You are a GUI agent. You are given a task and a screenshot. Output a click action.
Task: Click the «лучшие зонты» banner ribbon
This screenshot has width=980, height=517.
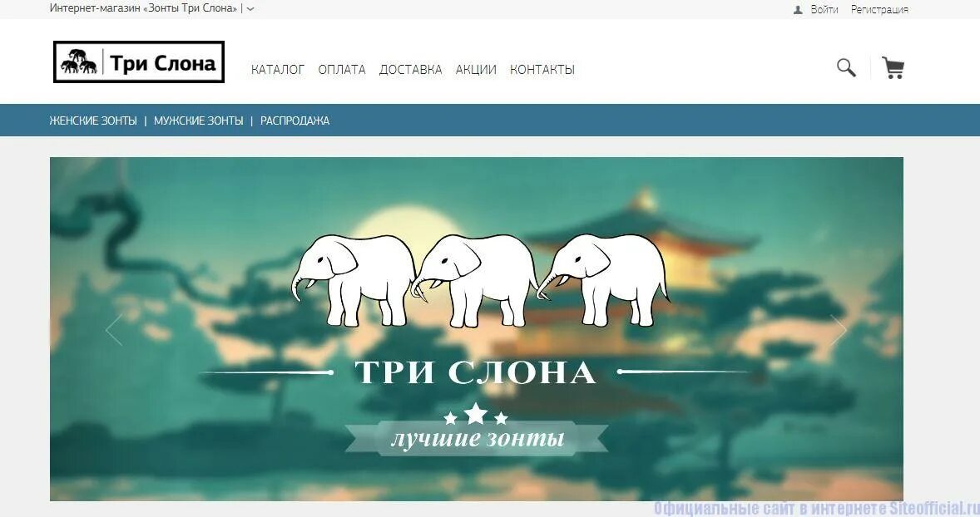pyautogui.click(x=477, y=438)
